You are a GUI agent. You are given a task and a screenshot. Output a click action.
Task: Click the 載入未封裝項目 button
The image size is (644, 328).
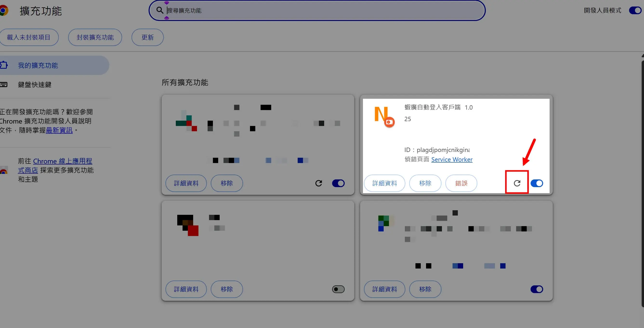point(29,37)
